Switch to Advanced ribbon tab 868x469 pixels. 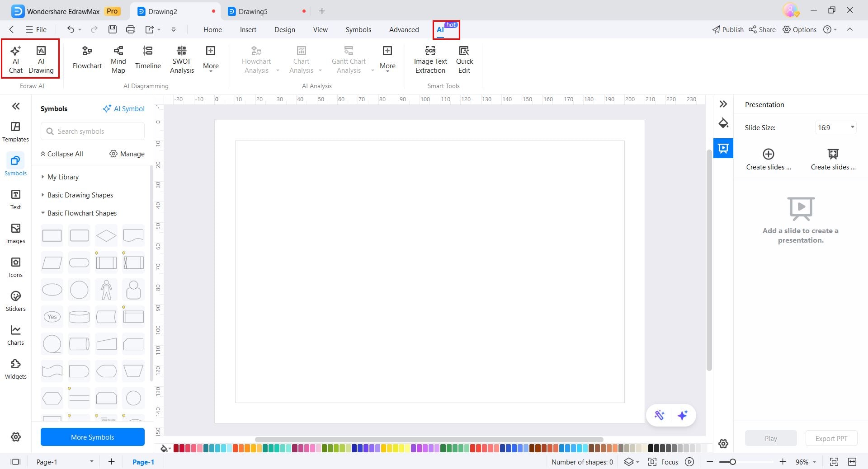pyautogui.click(x=404, y=29)
